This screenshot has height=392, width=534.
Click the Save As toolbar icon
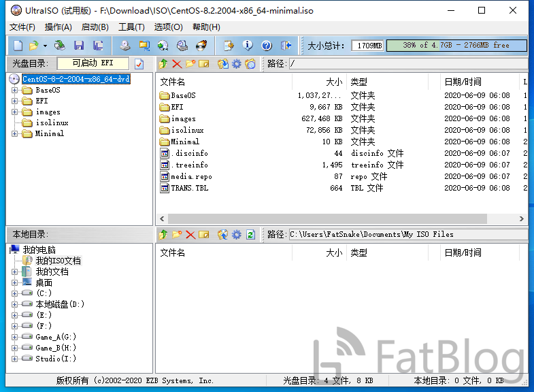pyautogui.click(x=98, y=46)
